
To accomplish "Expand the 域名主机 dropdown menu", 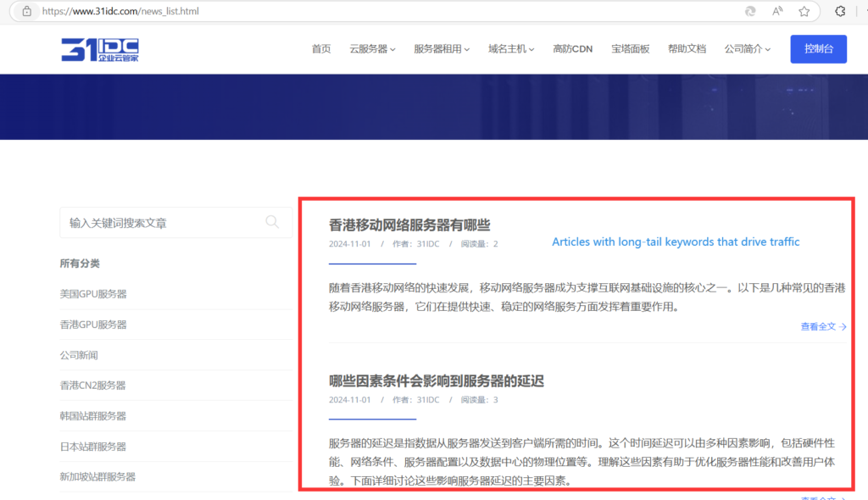I will pyautogui.click(x=511, y=48).
